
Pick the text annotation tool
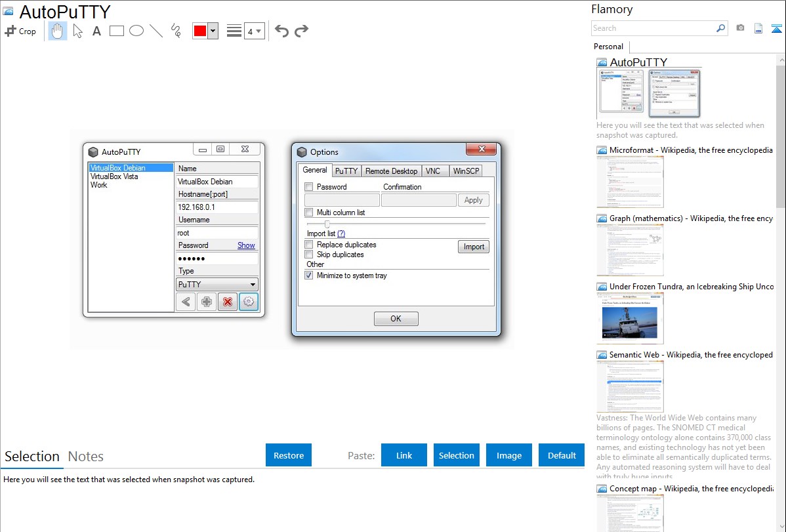pyautogui.click(x=96, y=31)
